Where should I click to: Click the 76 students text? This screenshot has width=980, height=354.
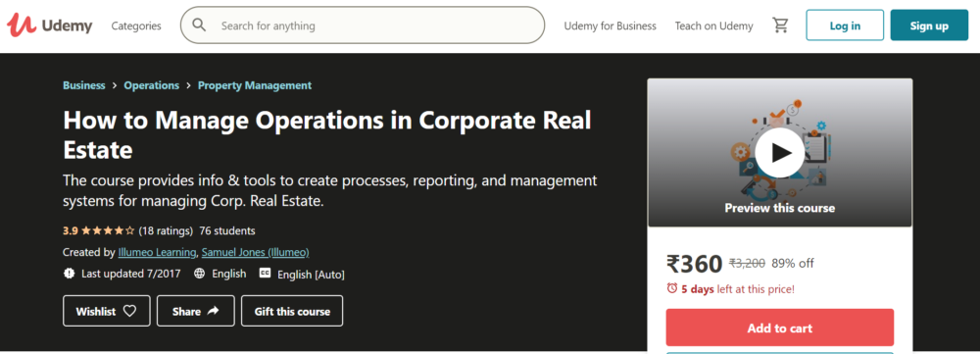tap(227, 230)
